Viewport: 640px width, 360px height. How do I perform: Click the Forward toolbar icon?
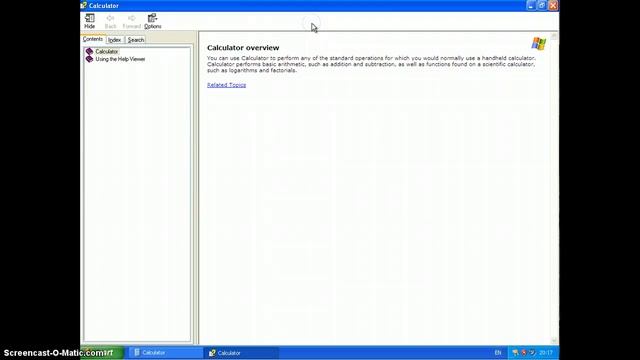tap(131, 21)
